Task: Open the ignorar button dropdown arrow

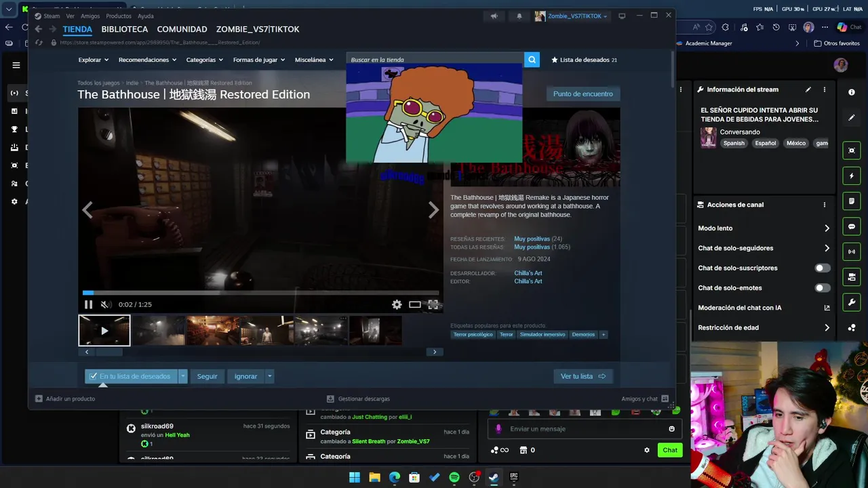Action: point(269,376)
